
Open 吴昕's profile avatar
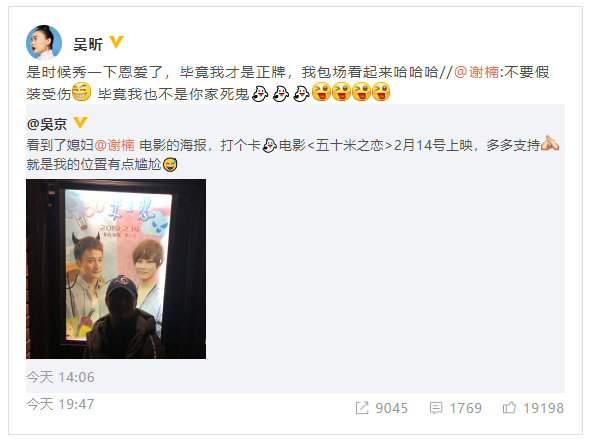coord(44,43)
